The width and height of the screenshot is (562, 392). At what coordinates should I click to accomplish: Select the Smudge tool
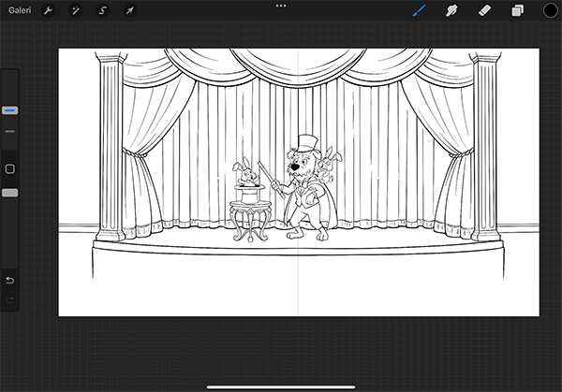coord(451,10)
